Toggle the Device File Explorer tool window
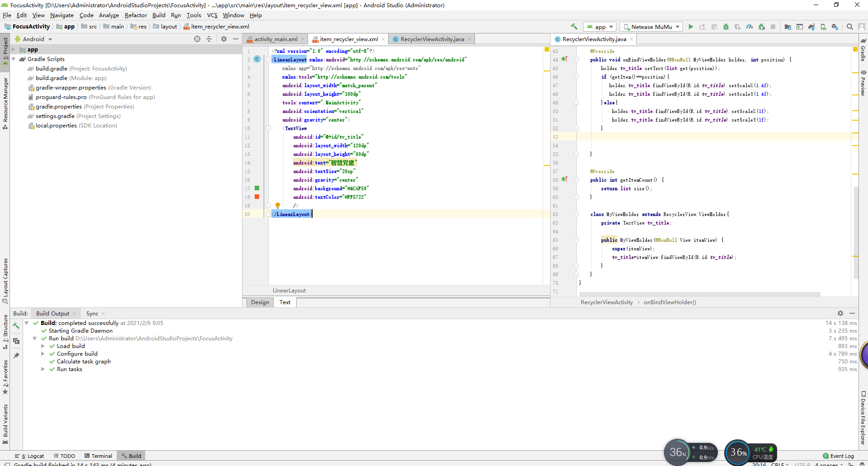The width and height of the screenshot is (868, 466). point(863,418)
